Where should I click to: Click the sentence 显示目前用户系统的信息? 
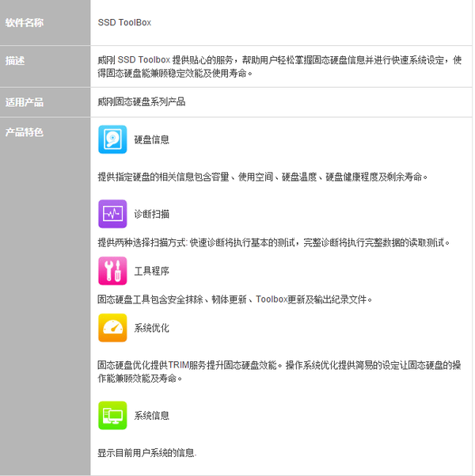pos(147,453)
